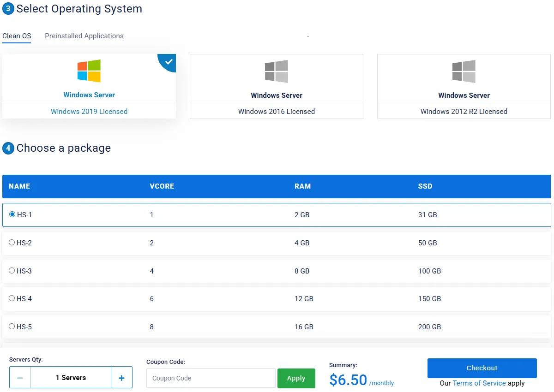Click the Select Operating System heading
This screenshot has width=554, height=392.
click(79, 8)
